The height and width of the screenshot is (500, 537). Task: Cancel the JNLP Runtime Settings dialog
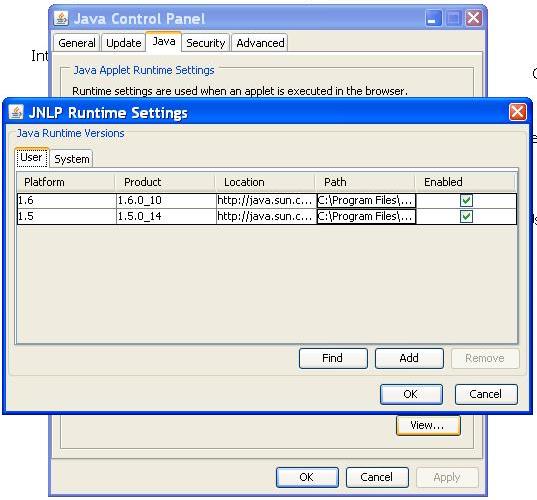tap(486, 394)
